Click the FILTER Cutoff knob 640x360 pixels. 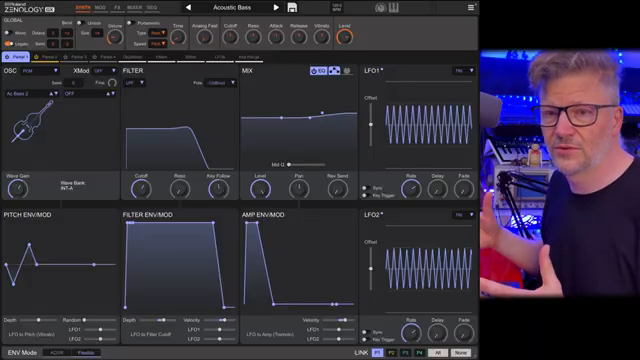point(141,189)
